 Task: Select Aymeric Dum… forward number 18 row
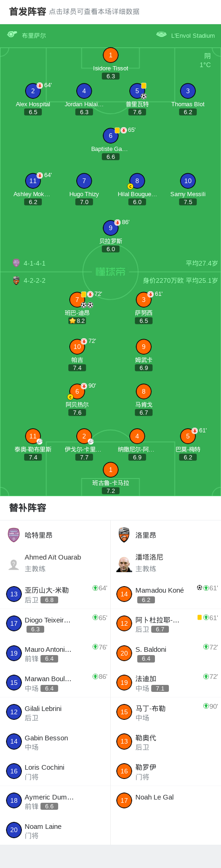(55, 800)
